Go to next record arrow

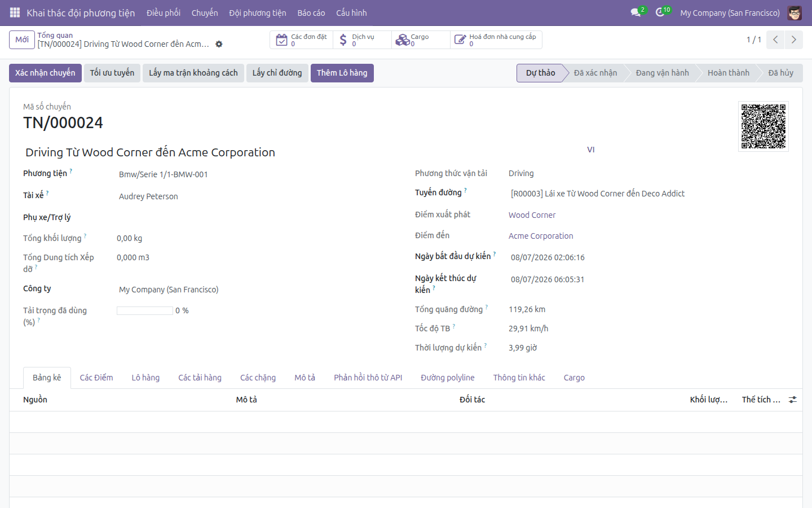(x=793, y=40)
